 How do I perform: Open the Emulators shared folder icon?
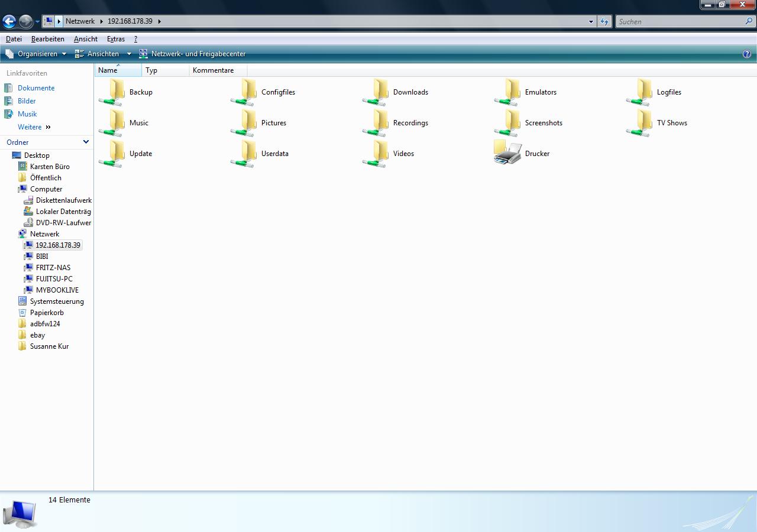click(508, 93)
